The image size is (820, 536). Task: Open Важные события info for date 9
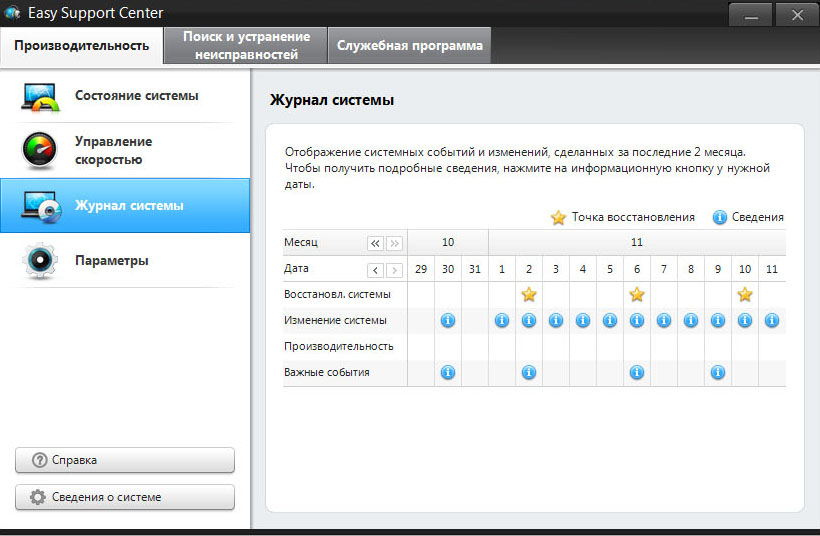(x=718, y=372)
